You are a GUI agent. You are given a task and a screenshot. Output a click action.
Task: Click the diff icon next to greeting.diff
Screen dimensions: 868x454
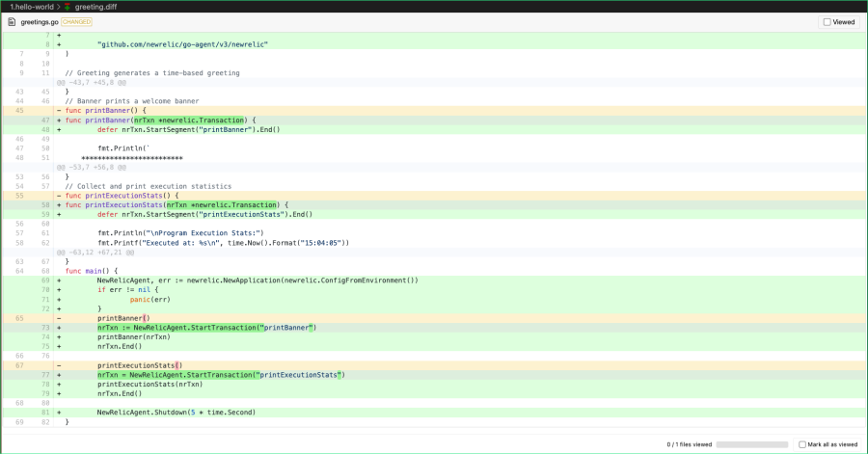point(68,6)
